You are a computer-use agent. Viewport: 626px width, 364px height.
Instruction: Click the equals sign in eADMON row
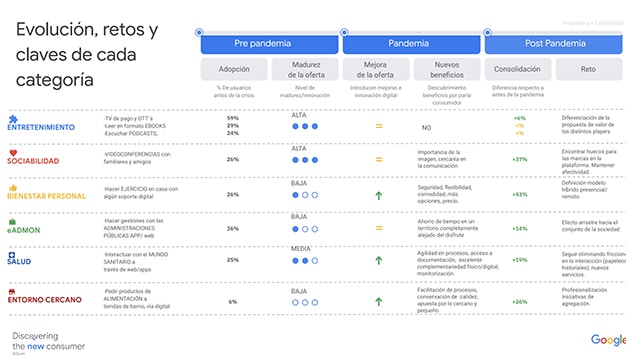click(x=379, y=228)
